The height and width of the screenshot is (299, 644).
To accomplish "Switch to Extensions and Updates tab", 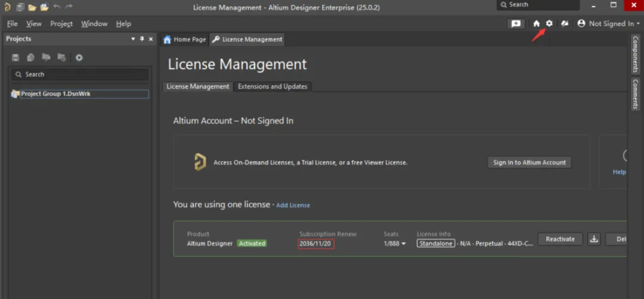I will point(273,87).
